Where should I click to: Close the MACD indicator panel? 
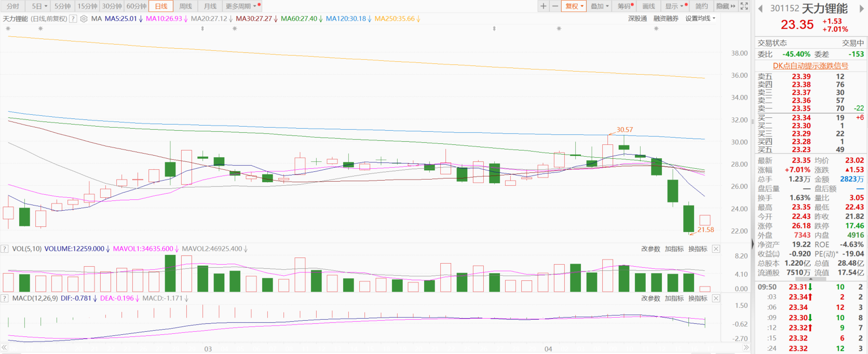coord(716,298)
